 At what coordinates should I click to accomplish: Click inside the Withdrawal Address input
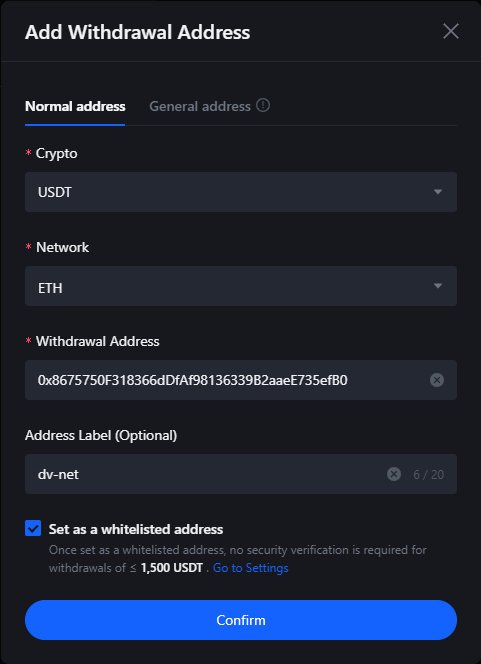click(x=227, y=380)
